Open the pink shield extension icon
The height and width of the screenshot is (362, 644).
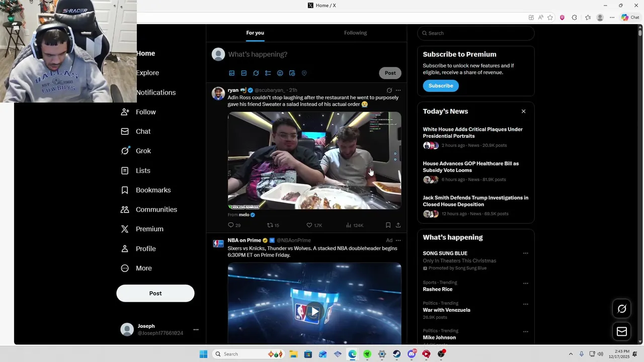(x=562, y=18)
